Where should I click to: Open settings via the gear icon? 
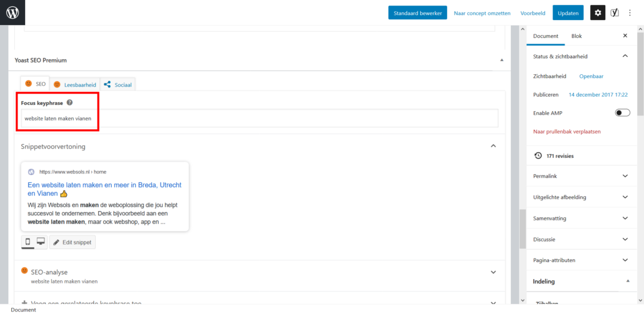pyautogui.click(x=598, y=12)
